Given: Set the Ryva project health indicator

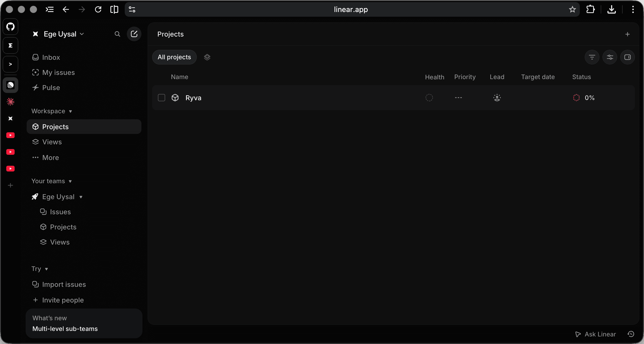Looking at the screenshot, I should [429, 98].
